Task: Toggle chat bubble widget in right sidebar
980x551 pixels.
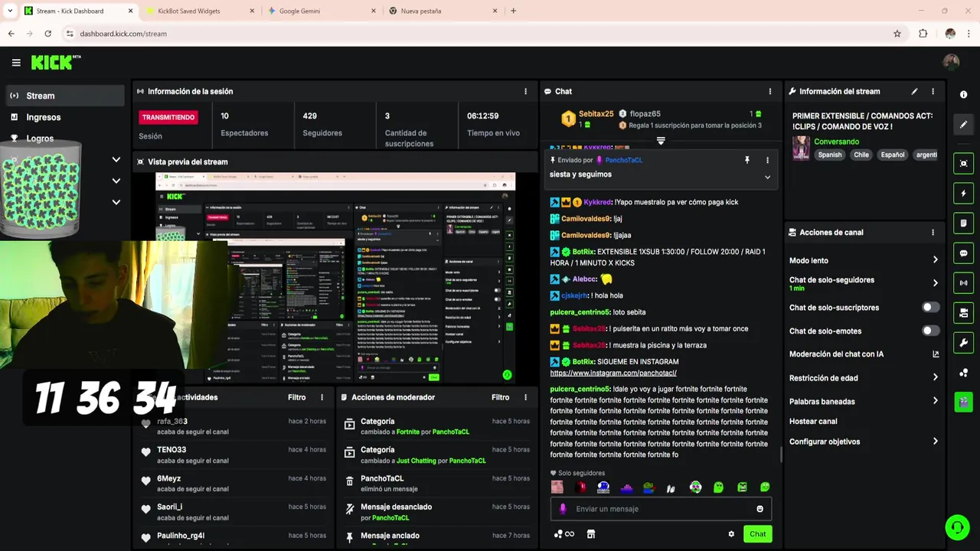Action: [963, 253]
